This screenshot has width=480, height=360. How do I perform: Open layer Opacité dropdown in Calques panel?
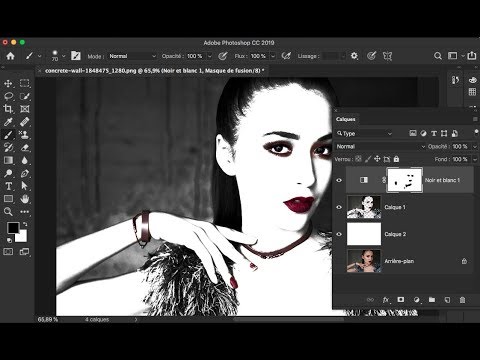pyautogui.click(x=475, y=146)
